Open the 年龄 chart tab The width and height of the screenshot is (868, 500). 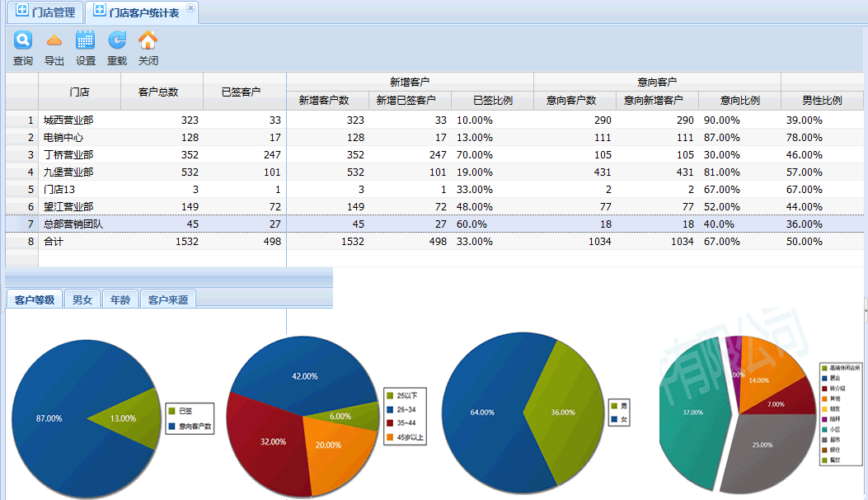click(120, 300)
